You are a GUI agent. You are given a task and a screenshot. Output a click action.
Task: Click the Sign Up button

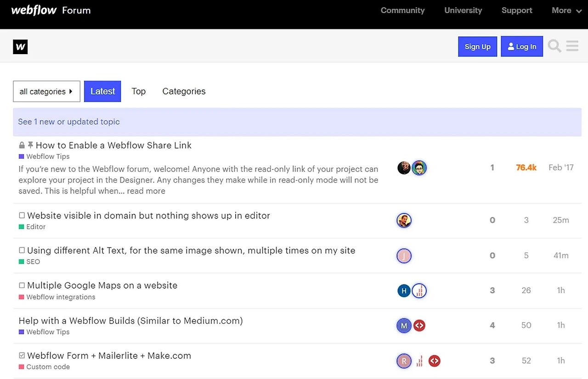pyautogui.click(x=477, y=46)
